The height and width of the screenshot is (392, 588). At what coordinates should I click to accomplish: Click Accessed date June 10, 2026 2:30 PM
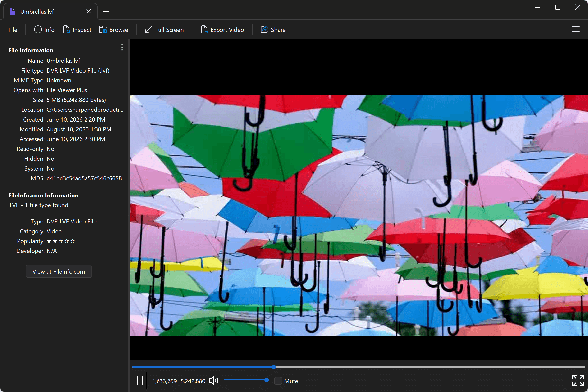coord(76,139)
